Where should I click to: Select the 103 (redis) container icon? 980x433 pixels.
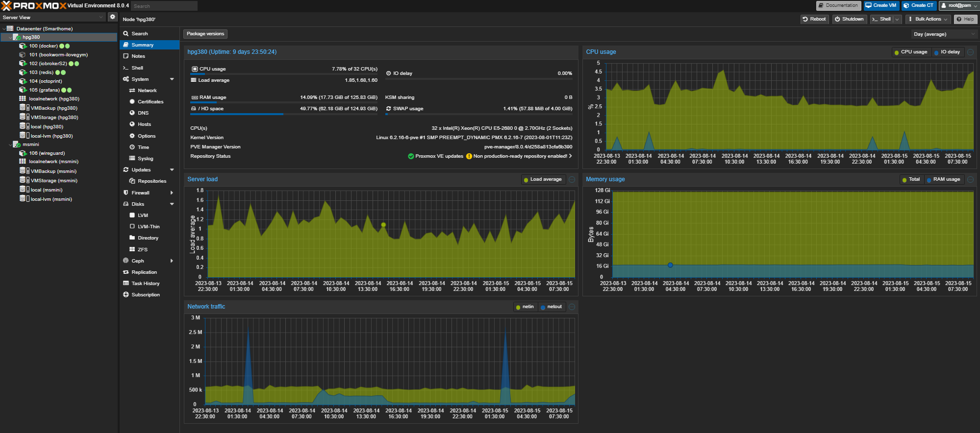point(23,72)
